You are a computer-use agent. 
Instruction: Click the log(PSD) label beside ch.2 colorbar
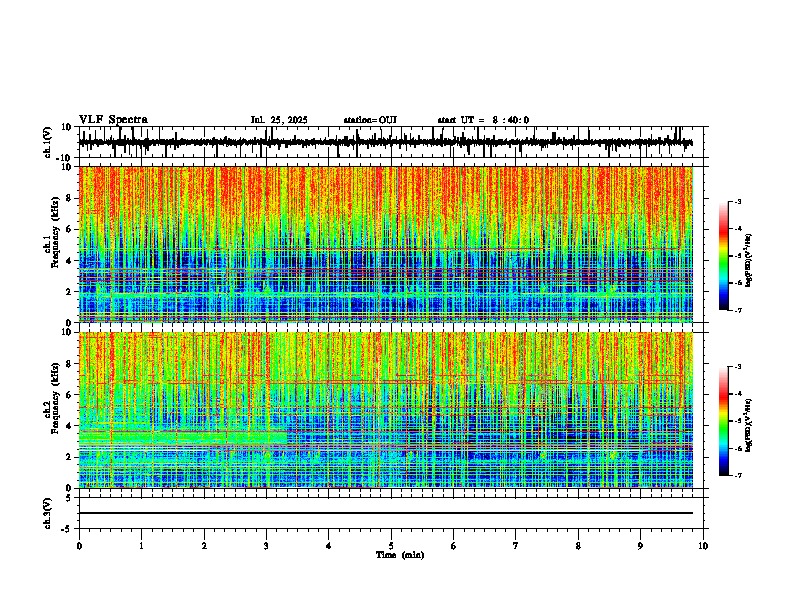point(749,425)
